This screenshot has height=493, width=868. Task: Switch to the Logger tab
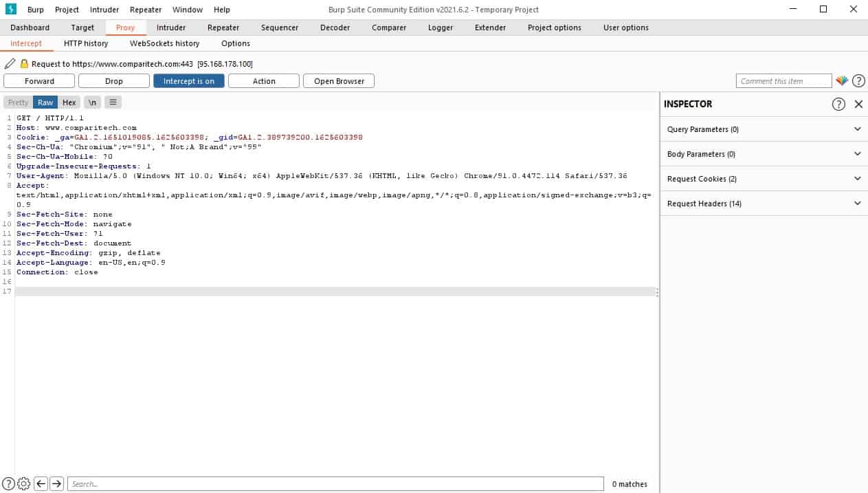[441, 28]
